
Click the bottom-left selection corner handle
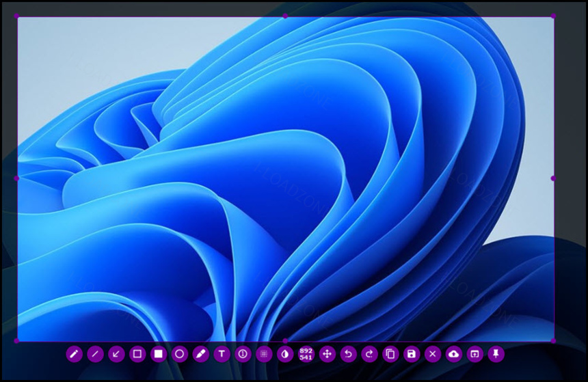[16, 341]
